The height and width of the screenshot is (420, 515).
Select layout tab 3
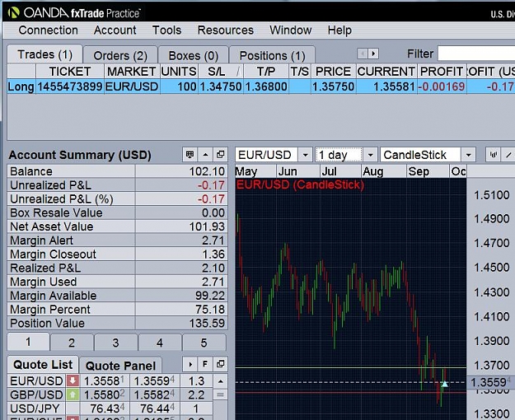pyautogui.click(x=115, y=343)
